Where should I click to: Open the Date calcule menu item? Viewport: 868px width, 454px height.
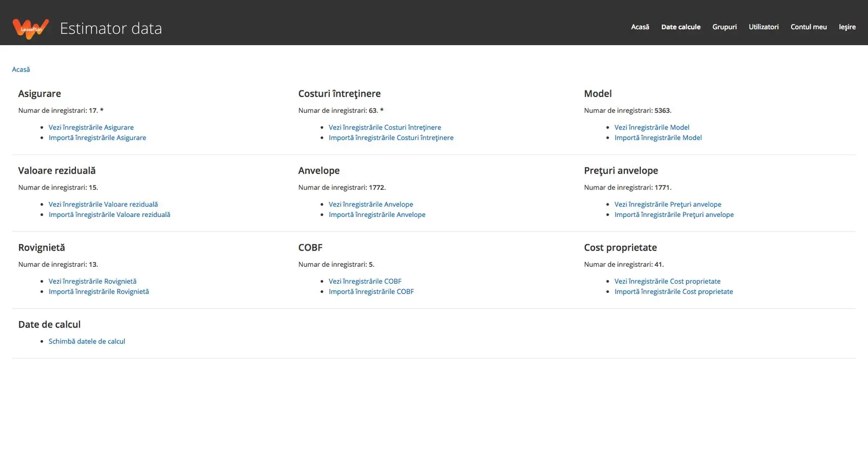[x=681, y=27]
